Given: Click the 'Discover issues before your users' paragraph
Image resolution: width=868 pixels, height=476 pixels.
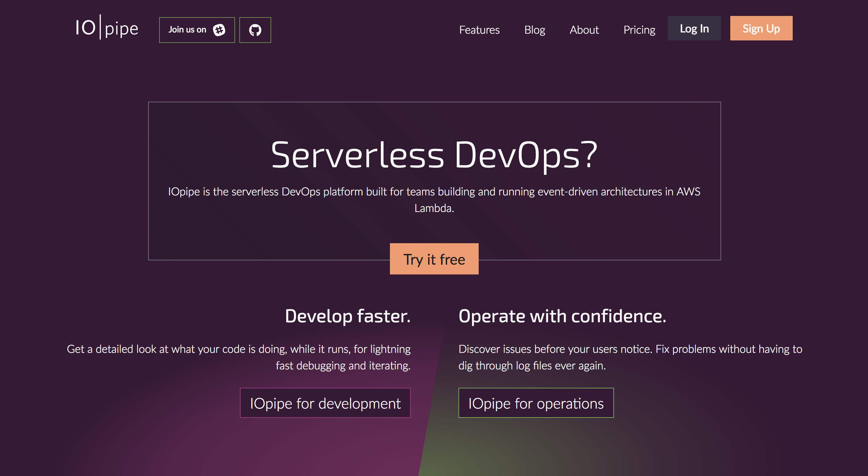Looking at the screenshot, I should 630,357.
